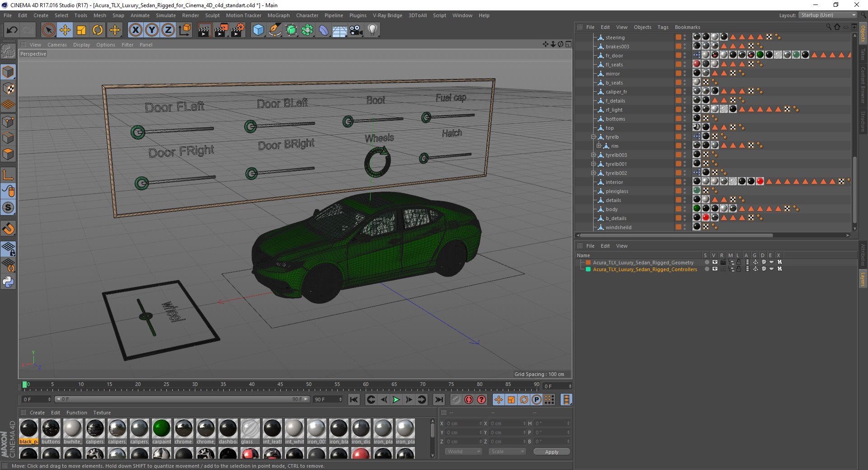Image resolution: width=868 pixels, height=470 pixels.
Task: Open material manager Create menu
Action: [37, 413]
